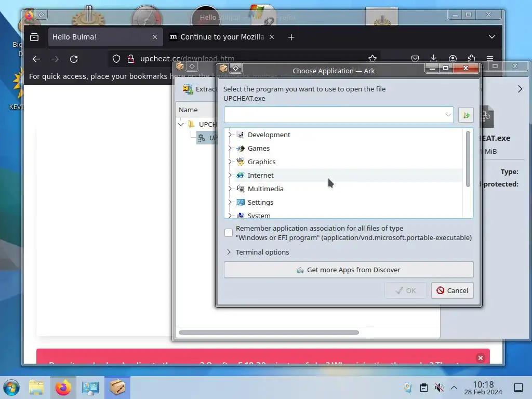The image size is (532, 399).
Task: Click Choose Application keep-above pin icon
Action: point(235,69)
